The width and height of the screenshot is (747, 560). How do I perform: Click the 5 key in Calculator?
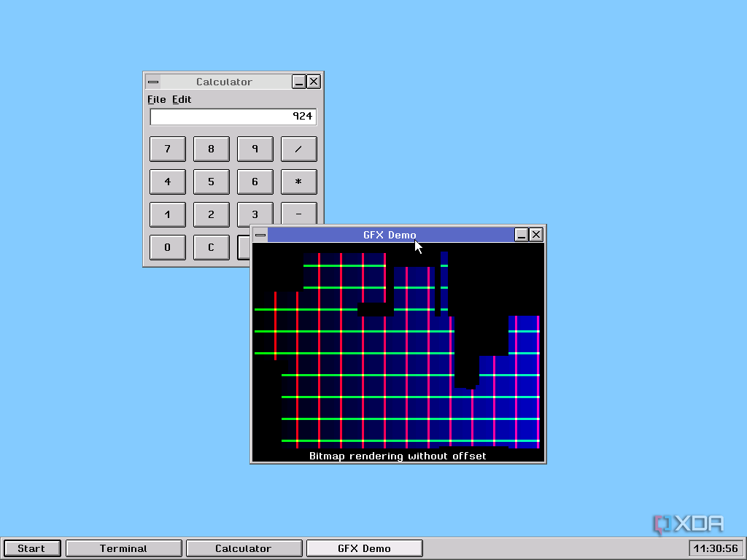pos(212,182)
